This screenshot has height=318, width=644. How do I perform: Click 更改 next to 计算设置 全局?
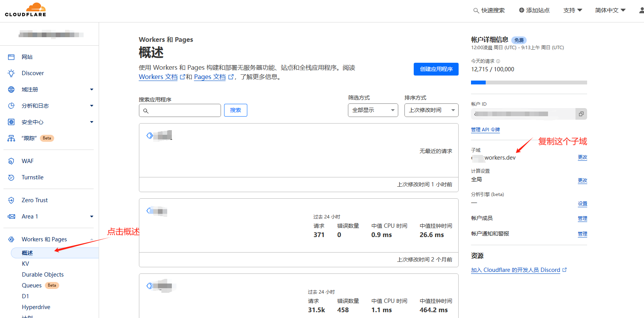pos(582,180)
